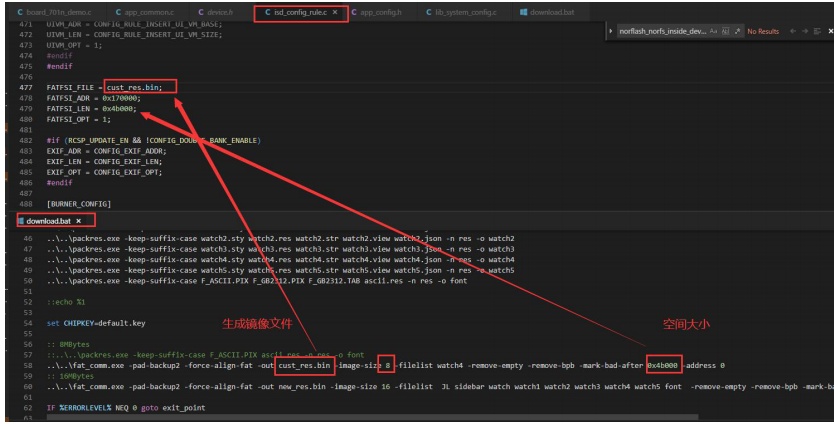Place cursor on FATFSI_ADR = 0x170000 line

[94, 98]
